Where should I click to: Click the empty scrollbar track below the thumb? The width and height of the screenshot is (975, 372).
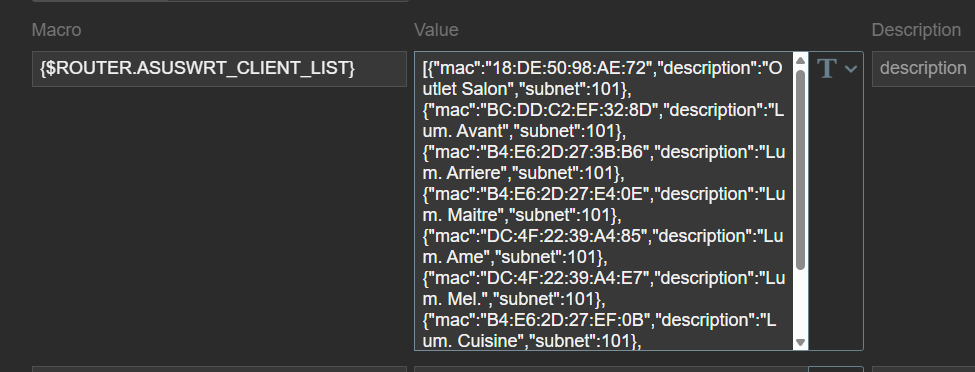pyautogui.click(x=800, y=303)
